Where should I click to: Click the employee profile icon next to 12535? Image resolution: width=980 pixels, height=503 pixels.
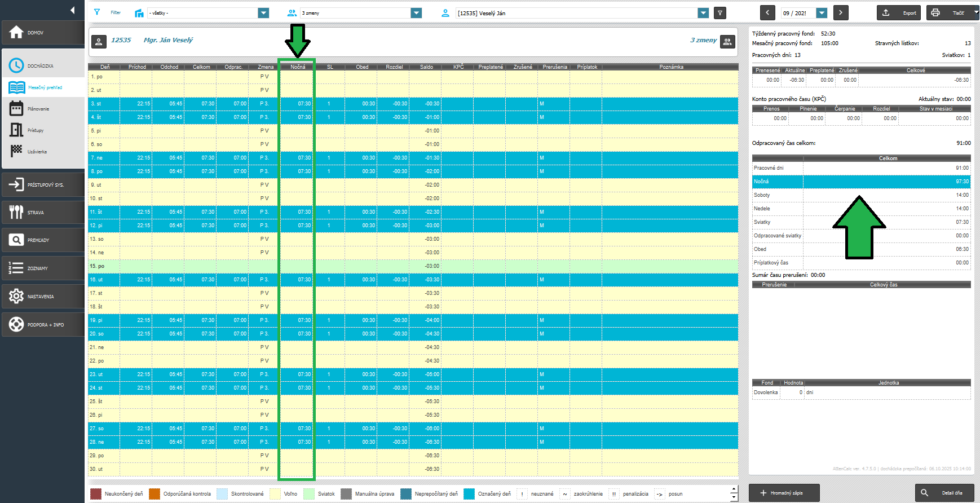pyautogui.click(x=99, y=41)
